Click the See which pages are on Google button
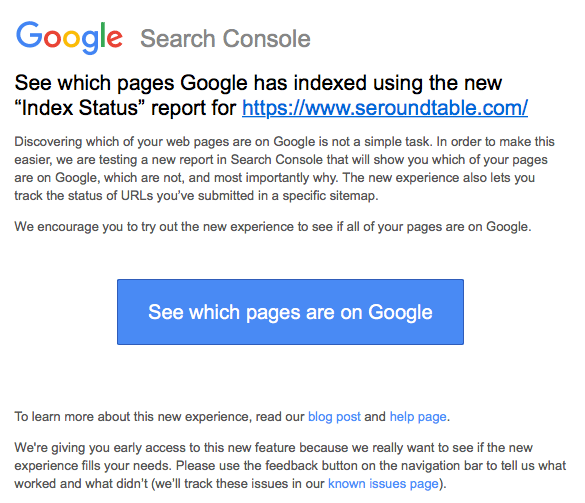 click(x=290, y=312)
